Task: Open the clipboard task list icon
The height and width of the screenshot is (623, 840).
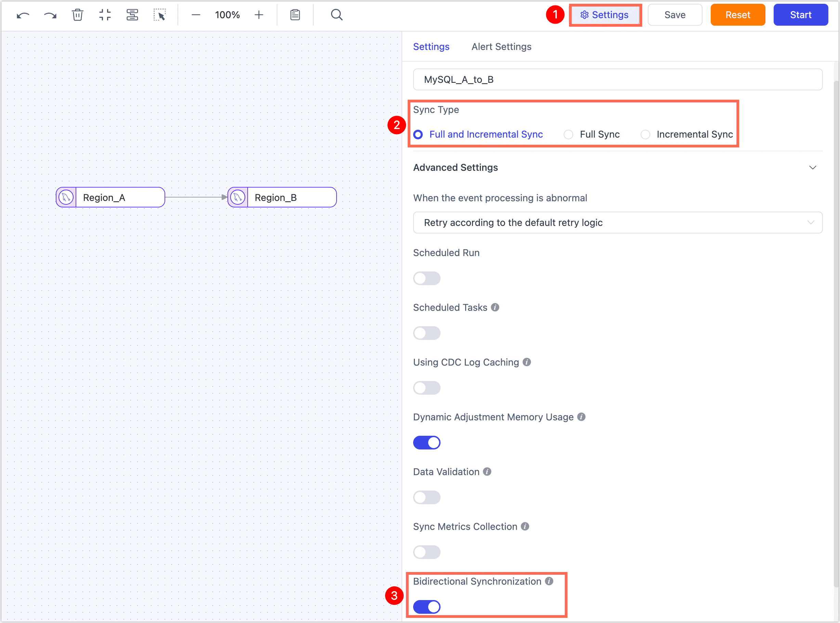Action: point(295,15)
